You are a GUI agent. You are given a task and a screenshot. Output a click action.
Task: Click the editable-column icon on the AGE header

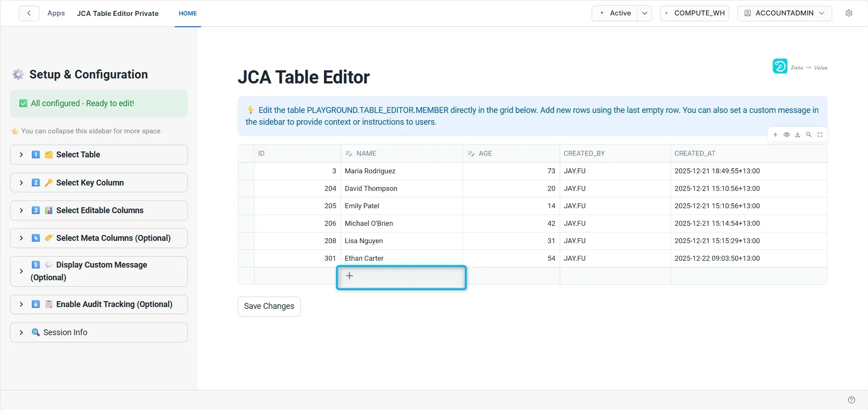(x=471, y=153)
